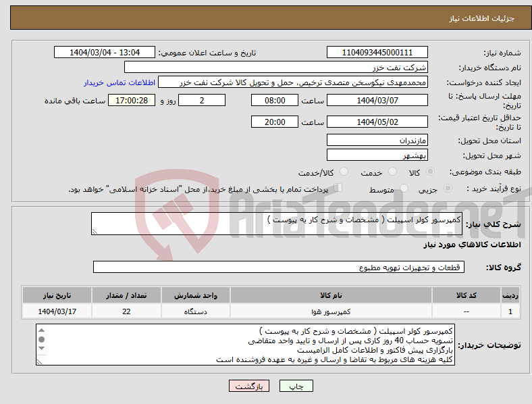This screenshot has width=532, height=404.
Task: Click the city field بهشهر
Action: 377,155
